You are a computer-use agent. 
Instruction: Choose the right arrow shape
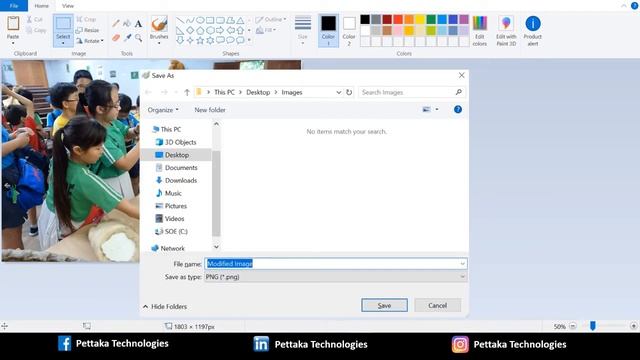(x=220, y=30)
